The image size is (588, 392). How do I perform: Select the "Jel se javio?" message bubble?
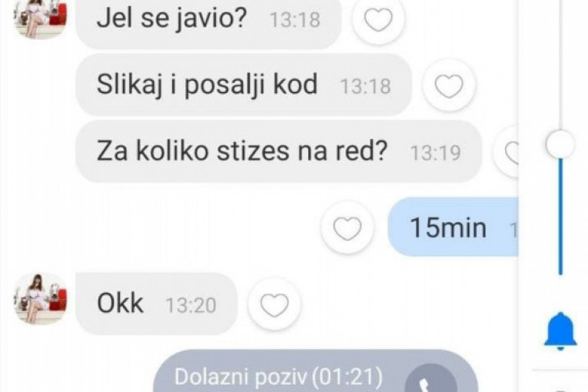pyautogui.click(x=208, y=21)
